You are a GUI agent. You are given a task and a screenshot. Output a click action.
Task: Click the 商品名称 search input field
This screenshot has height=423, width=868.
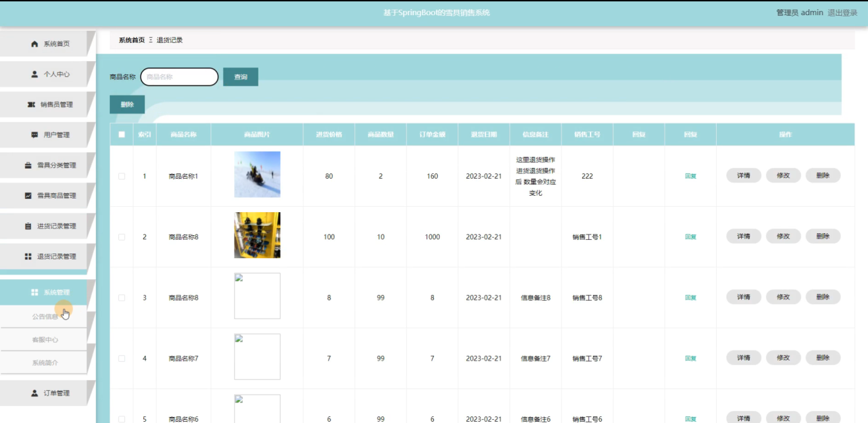(x=180, y=77)
